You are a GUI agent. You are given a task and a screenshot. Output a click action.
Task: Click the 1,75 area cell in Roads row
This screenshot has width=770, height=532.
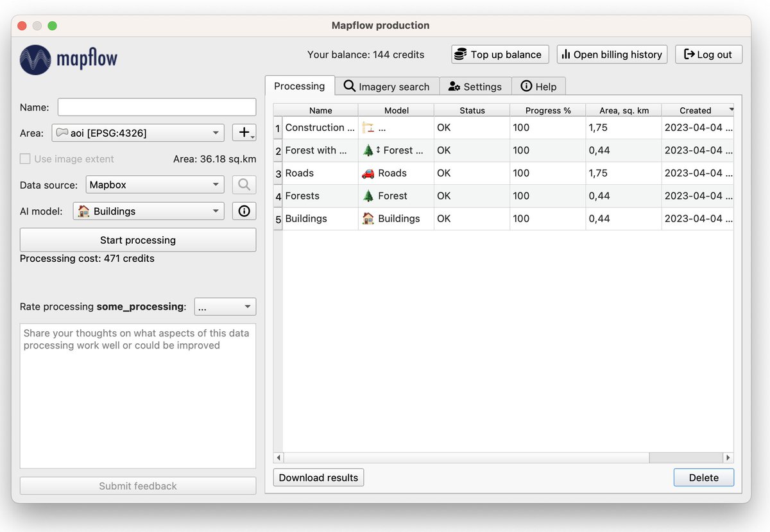point(624,173)
